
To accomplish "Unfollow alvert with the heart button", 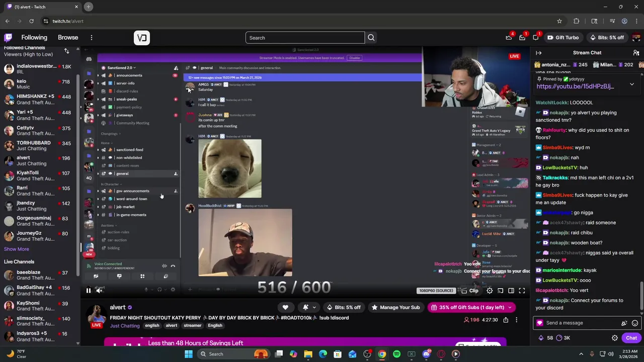I will pyautogui.click(x=285, y=307).
